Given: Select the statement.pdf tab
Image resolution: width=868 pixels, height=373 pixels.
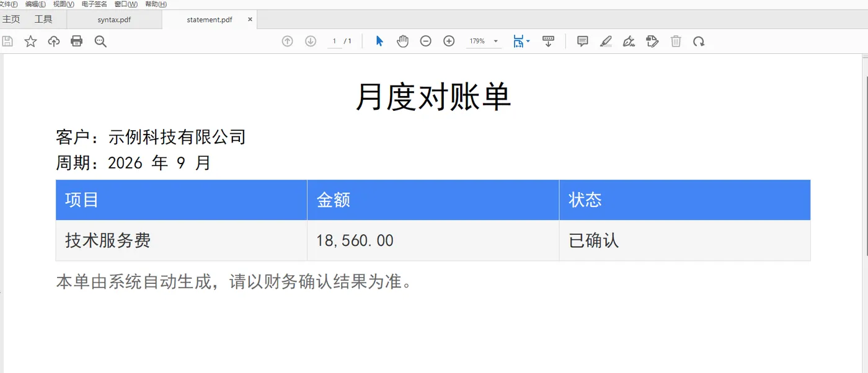Looking at the screenshot, I should point(210,19).
